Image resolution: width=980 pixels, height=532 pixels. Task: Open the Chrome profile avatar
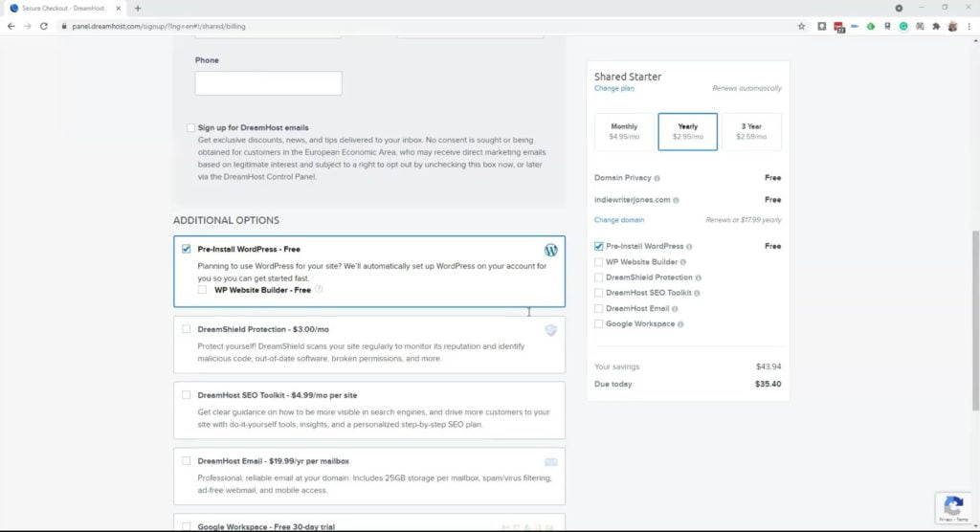952,26
